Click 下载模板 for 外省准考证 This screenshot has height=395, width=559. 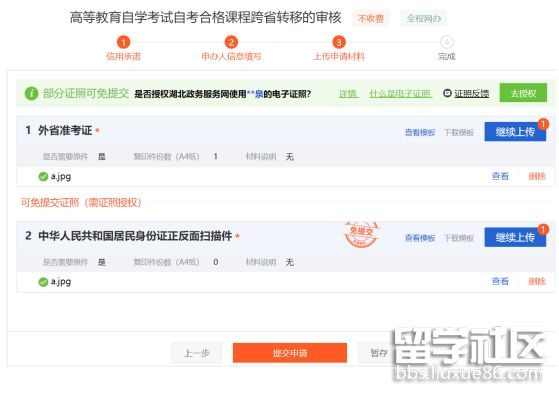tap(459, 133)
